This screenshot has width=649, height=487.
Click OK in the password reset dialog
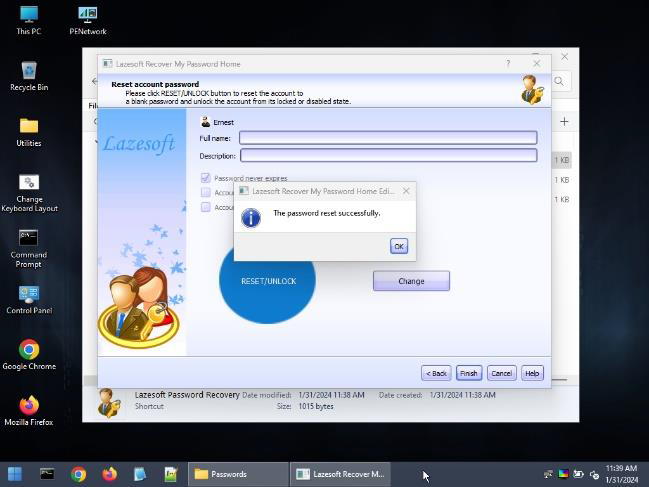399,246
